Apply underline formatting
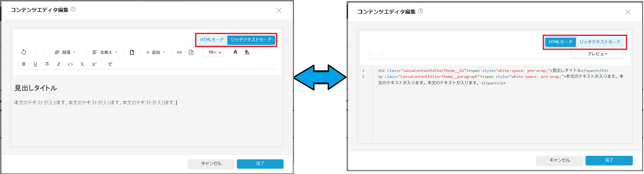The height and width of the screenshot is (174, 644). pyautogui.click(x=35, y=64)
